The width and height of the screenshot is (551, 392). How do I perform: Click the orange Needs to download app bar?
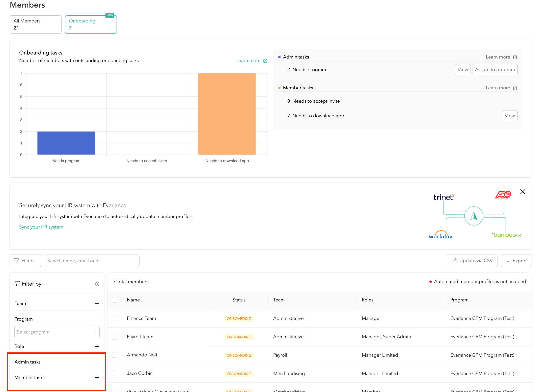click(x=227, y=114)
